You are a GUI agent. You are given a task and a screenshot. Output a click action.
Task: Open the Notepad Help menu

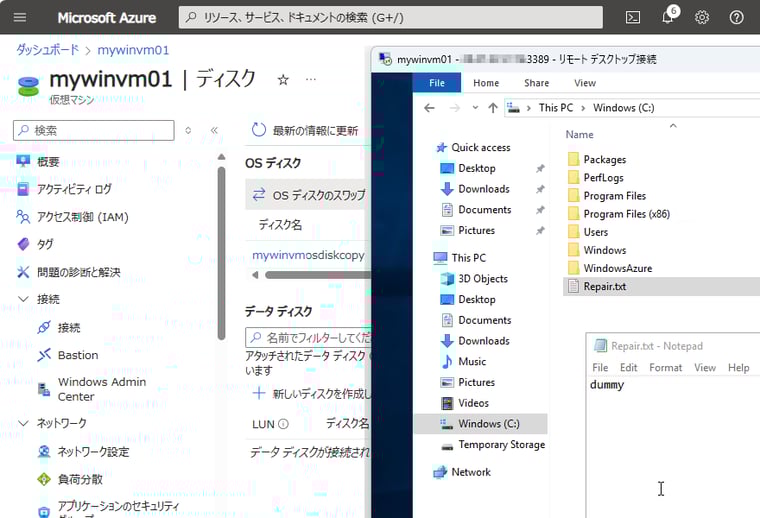pos(738,368)
